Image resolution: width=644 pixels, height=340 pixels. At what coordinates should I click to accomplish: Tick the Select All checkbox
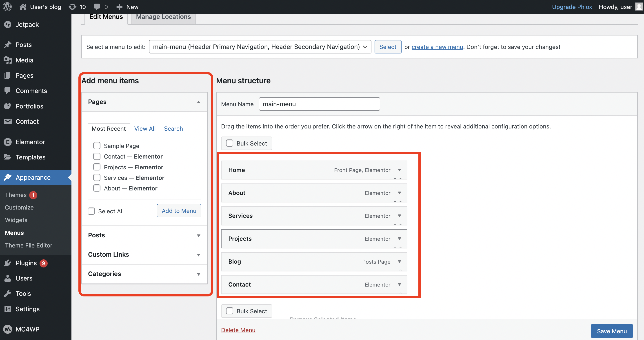coord(91,211)
